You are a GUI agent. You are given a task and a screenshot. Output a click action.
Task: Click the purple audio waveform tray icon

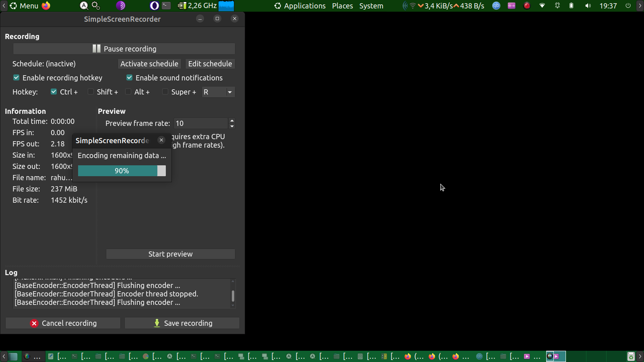tap(512, 6)
